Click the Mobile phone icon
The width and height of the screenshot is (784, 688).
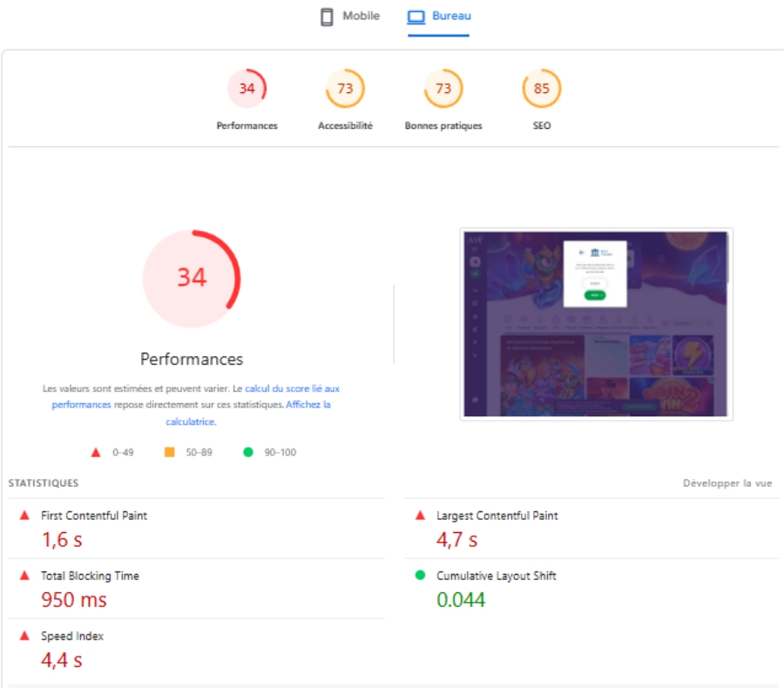pyautogui.click(x=328, y=17)
